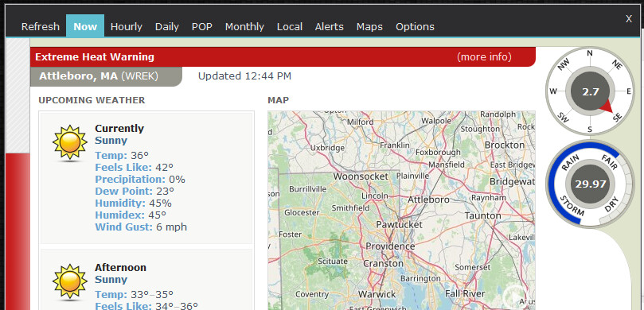This screenshot has height=310, width=644.
Task: Click the wind compass gauge showing 2.7
Action: pyautogui.click(x=590, y=91)
